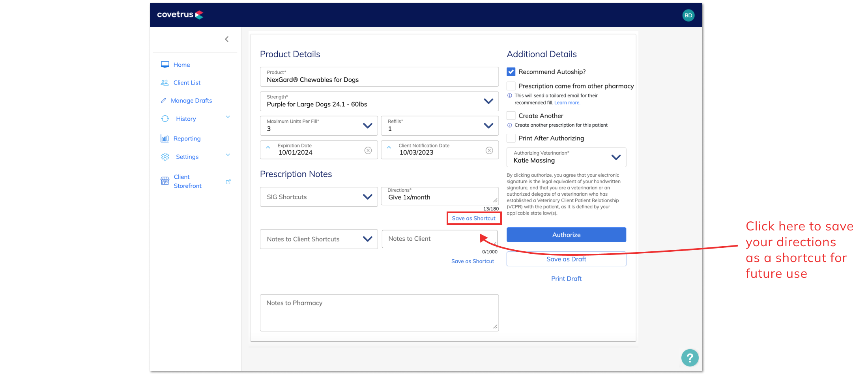
Task: Click the Save as Draft button
Action: [566, 259]
